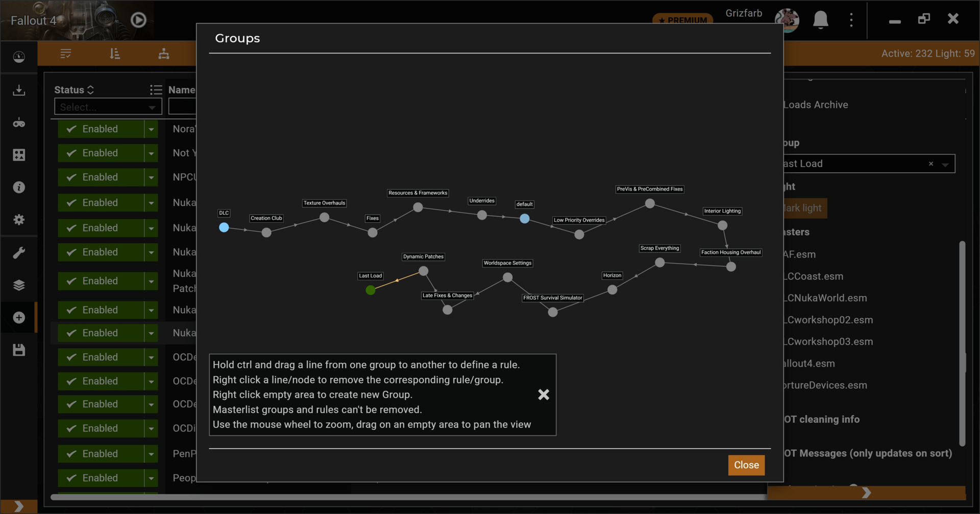Open the Extensions puzzle sidebar icon
The width and height of the screenshot is (980, 514).
[x=19, y=155]
